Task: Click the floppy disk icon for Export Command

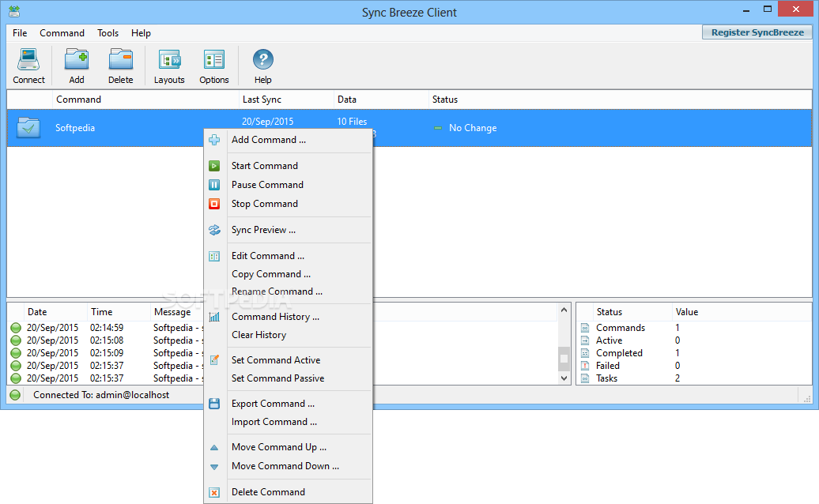Action: tap(214, 404)
